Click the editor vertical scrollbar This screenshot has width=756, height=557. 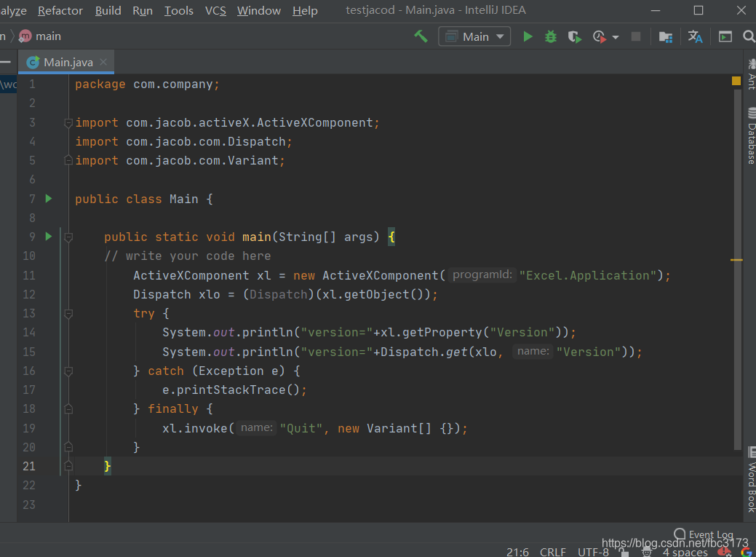737,269
